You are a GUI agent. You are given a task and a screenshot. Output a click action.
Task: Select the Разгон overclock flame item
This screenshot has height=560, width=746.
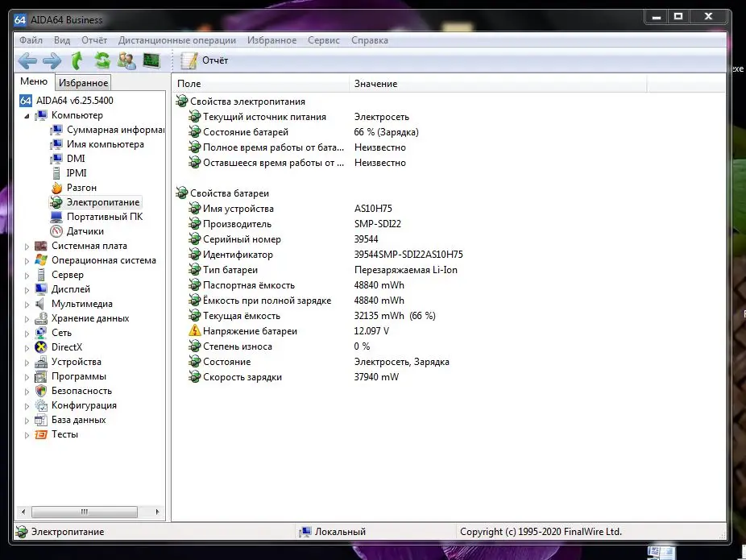(x=81, y=188)
